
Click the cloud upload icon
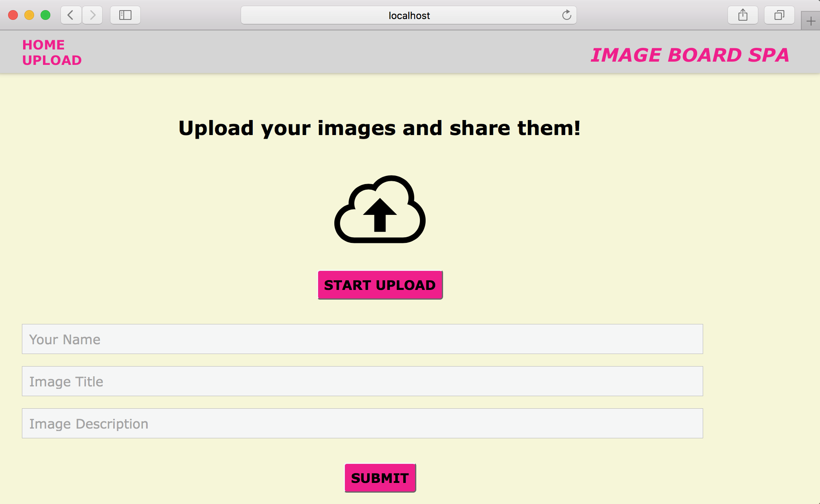coord(380,209)
